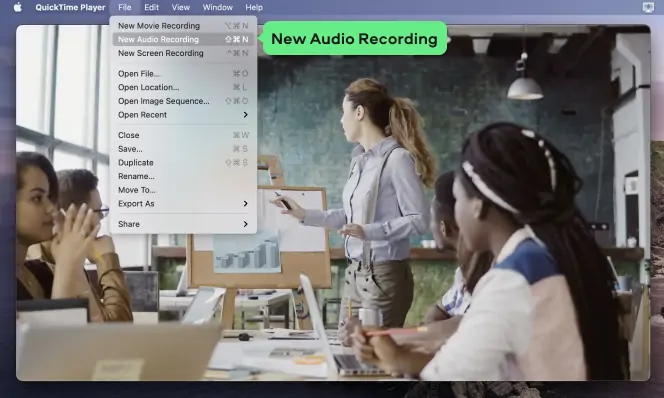The image size is (664, 398).
Task: Choose Save… in the File menu
Action: click(183, 149)
